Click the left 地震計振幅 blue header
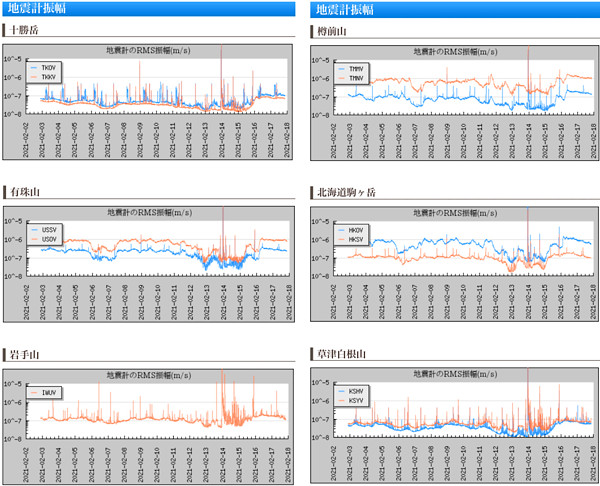 pos(150,9)
